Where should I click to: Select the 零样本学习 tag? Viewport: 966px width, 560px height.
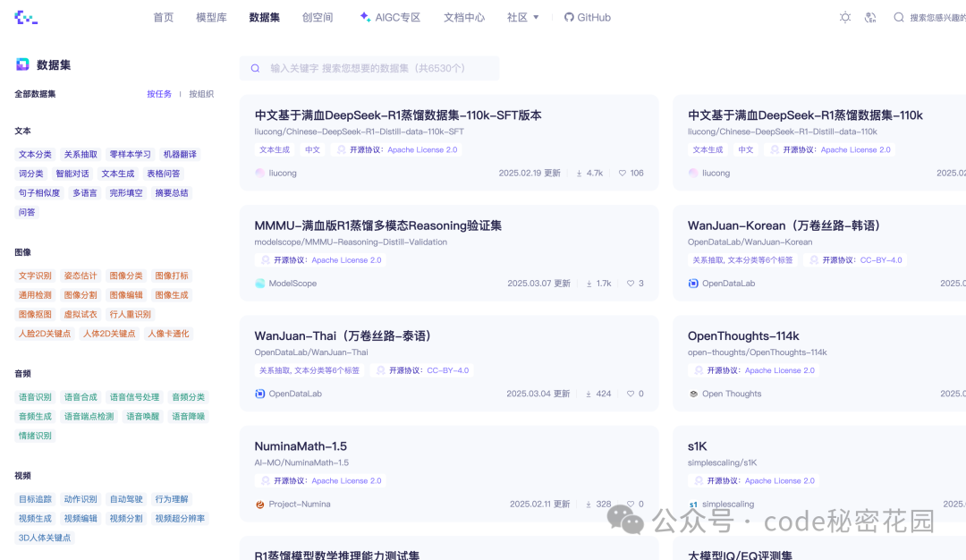pos(130,155)
